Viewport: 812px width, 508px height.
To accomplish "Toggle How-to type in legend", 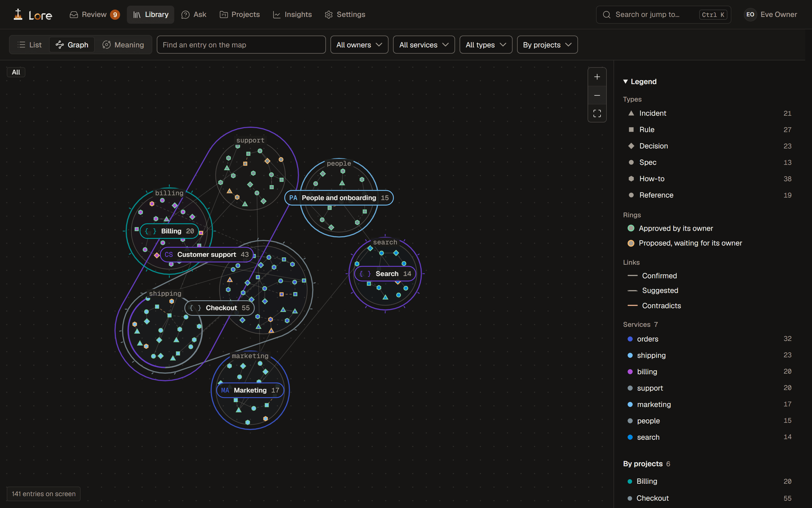I will (x=709, y=179).
